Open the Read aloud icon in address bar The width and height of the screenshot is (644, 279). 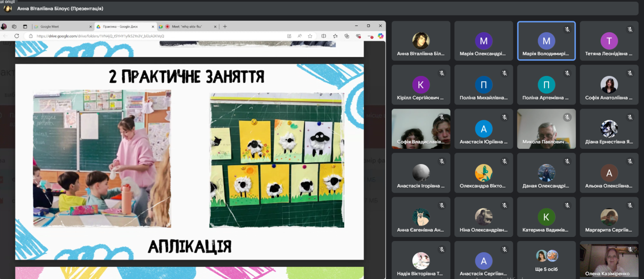299,36
